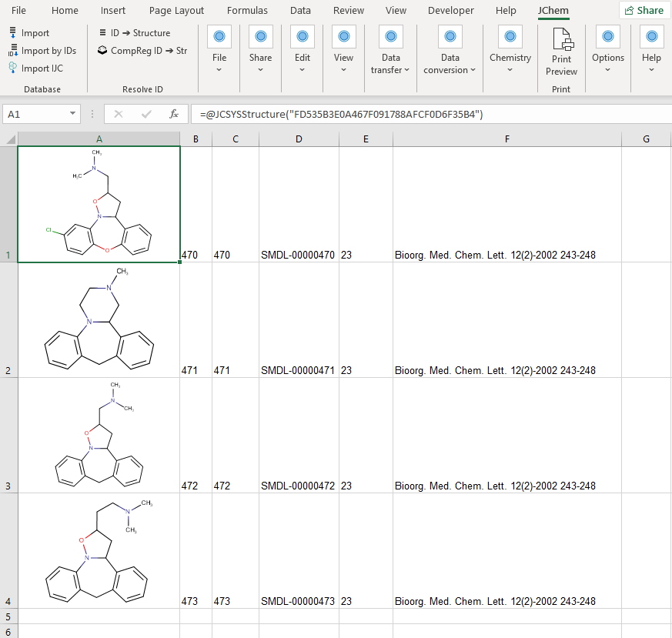This screenshot has width=672, height=638.
Task: Click inside the formula bar text
Action: pyautogui.click(x=346, y=114)
